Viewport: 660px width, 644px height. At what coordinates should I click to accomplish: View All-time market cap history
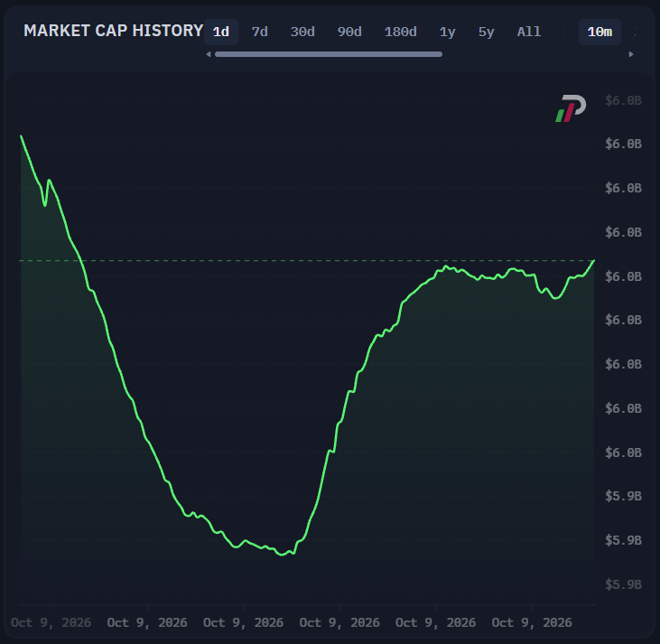click(529, 32)
